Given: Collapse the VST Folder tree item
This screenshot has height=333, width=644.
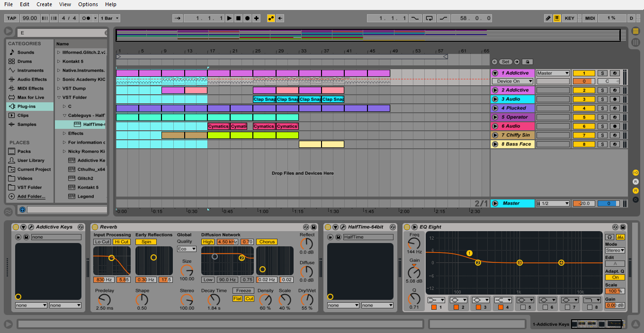Looking at the screenshot, I should [59, 97].
